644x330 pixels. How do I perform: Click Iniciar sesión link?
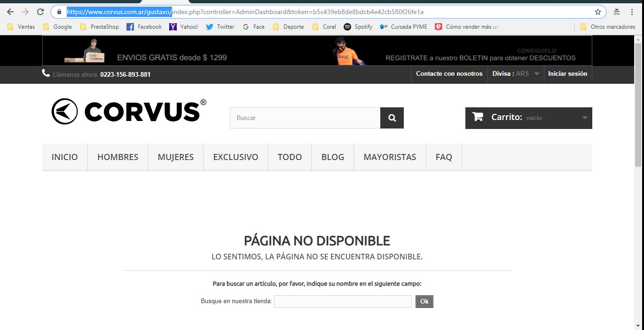tap(568, 74)
